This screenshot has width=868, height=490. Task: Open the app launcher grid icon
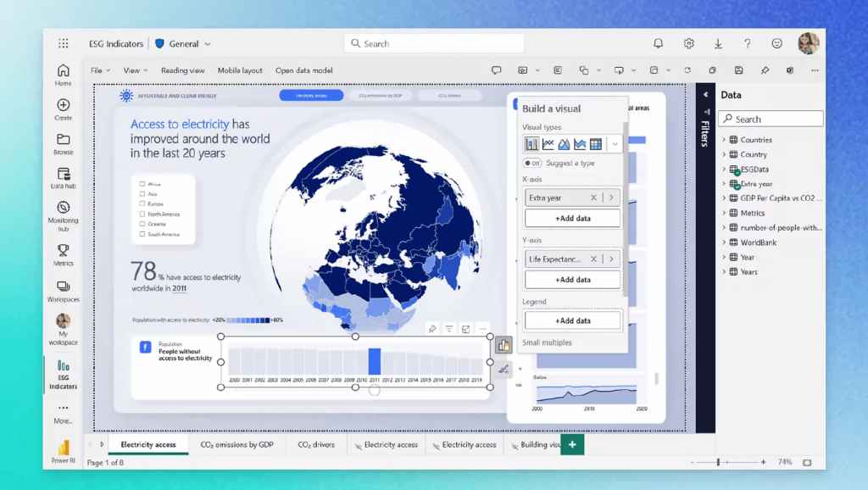click(x=63, y=43)
